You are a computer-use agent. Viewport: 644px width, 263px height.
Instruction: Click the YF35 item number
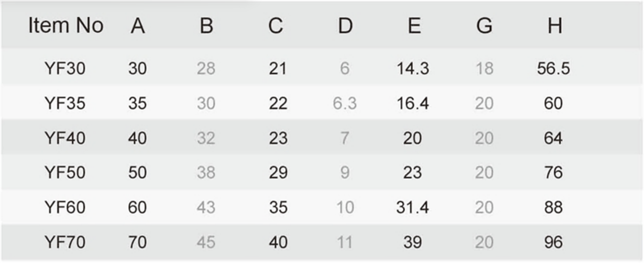(65, 103)
